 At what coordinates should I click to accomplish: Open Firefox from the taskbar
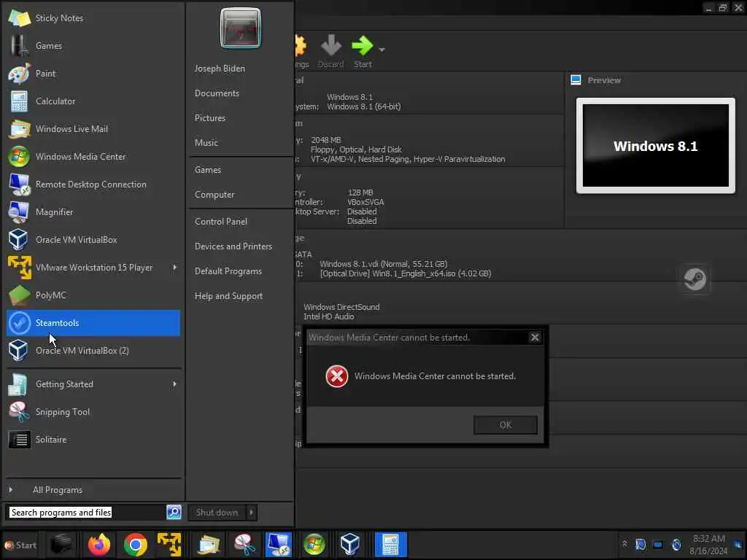coord(99,544)
